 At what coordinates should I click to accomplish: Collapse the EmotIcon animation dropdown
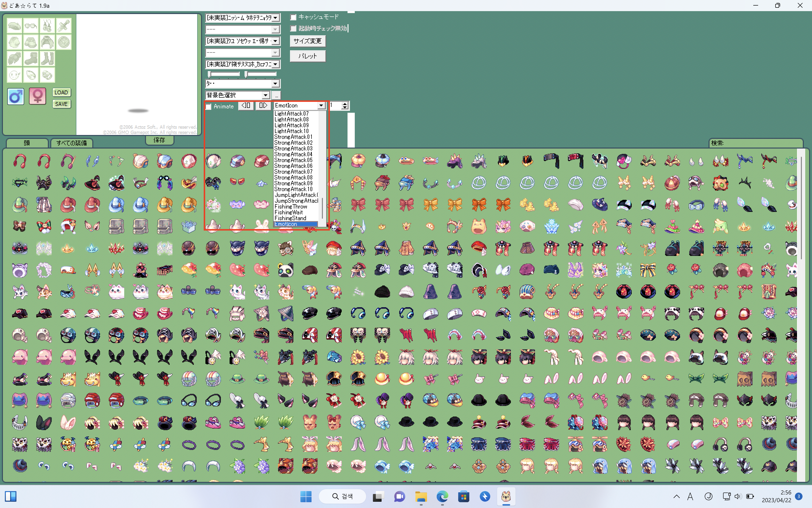[321, 105]
